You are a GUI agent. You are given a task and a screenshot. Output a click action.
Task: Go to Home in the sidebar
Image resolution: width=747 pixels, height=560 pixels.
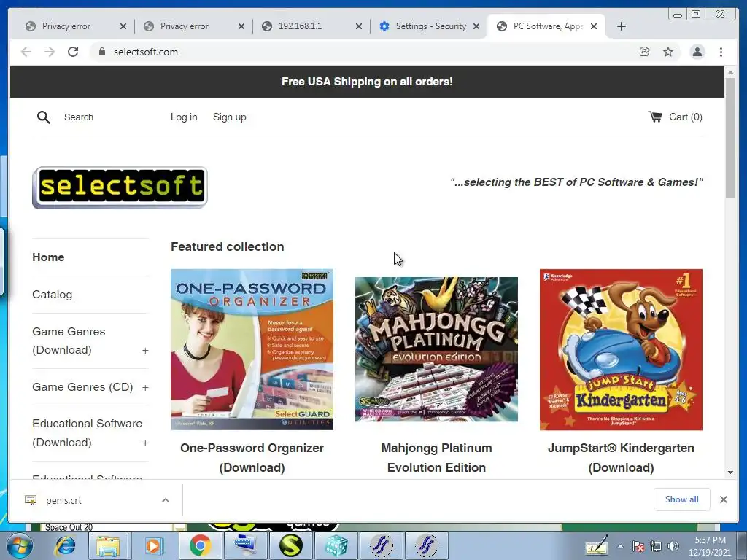[x=48, y=257]
